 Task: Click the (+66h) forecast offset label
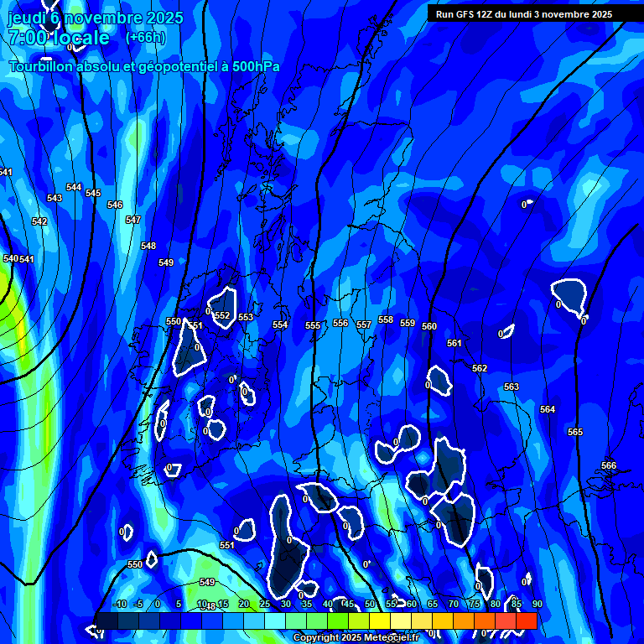(x=145, y=38)
